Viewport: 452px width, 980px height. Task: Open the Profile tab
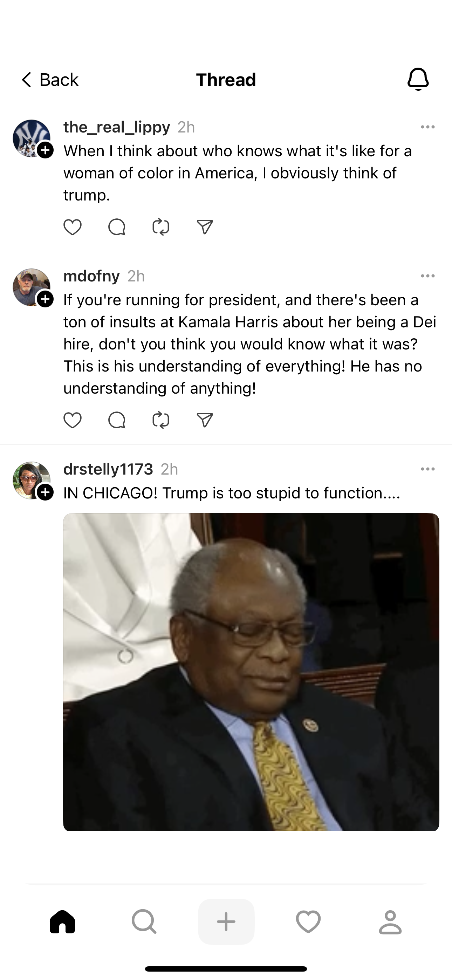click(390, 921)
